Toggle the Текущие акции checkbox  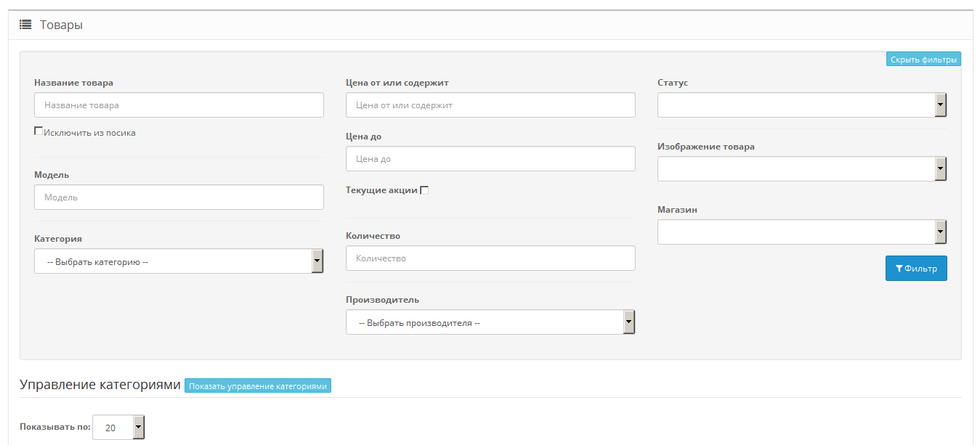click(424, 190)
